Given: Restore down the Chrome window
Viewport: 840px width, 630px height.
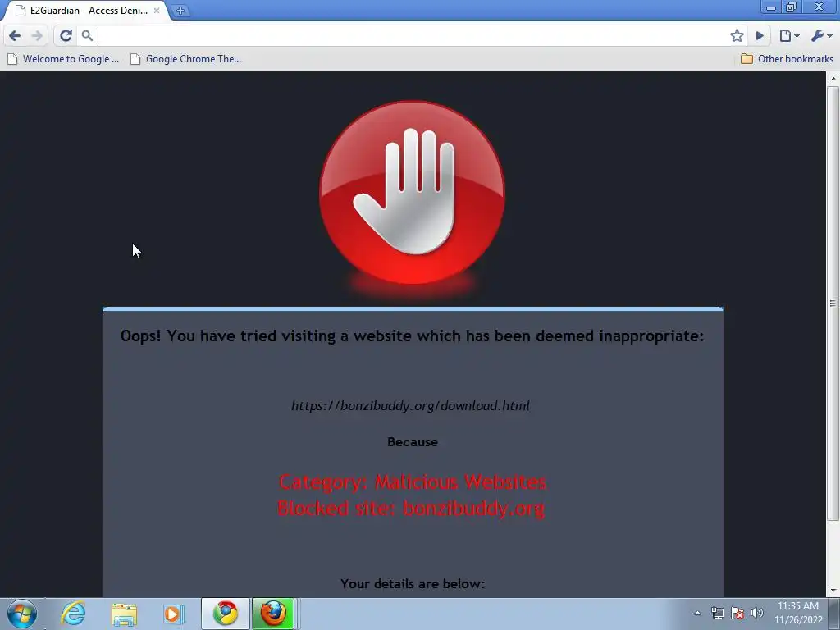Looking at the screenshot, I should point(792,7).
